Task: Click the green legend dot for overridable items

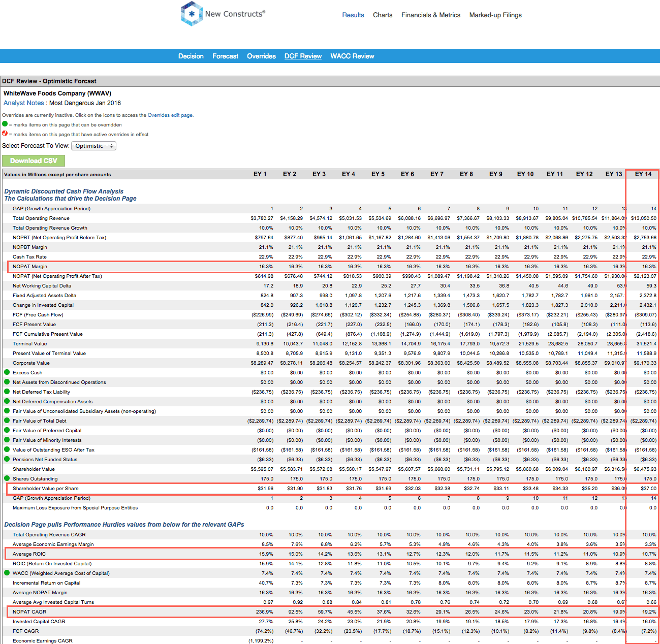Action: (x=5, y=124)
